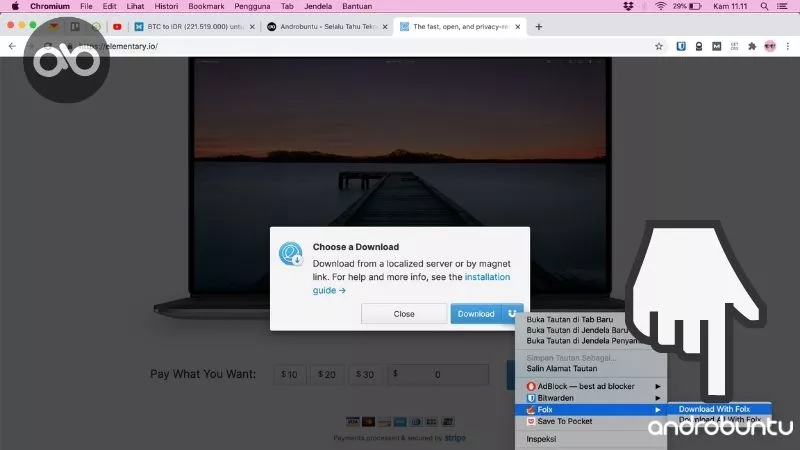Image resolution: width=800 pixels, height=450 pixels.
Task: Close the BTC to IDR tab
Action: 252,27
